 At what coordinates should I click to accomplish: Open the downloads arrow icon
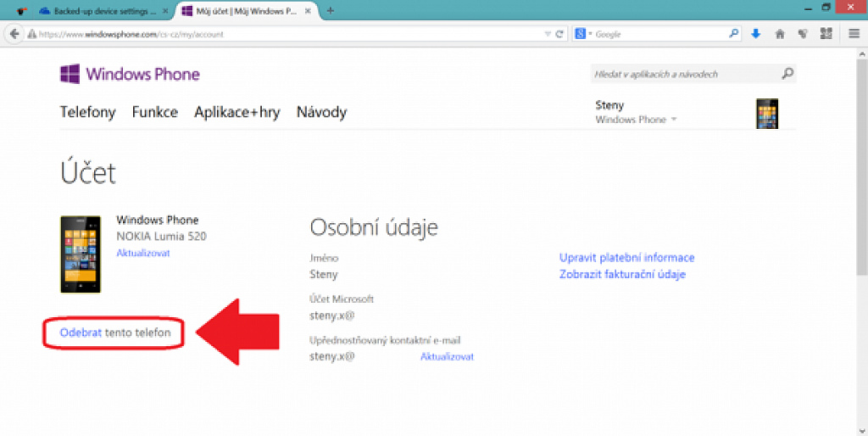tap(755, 34)
